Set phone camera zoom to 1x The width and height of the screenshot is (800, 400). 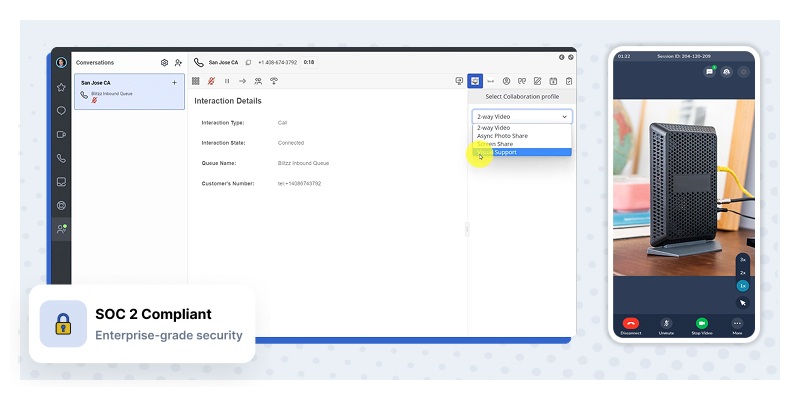click(x=743, y=286)
